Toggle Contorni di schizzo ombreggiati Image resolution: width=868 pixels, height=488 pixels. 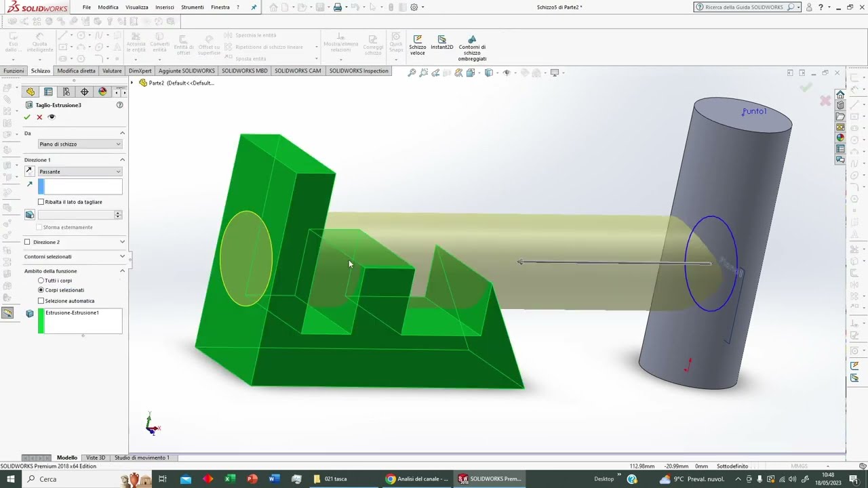point(472,48)
